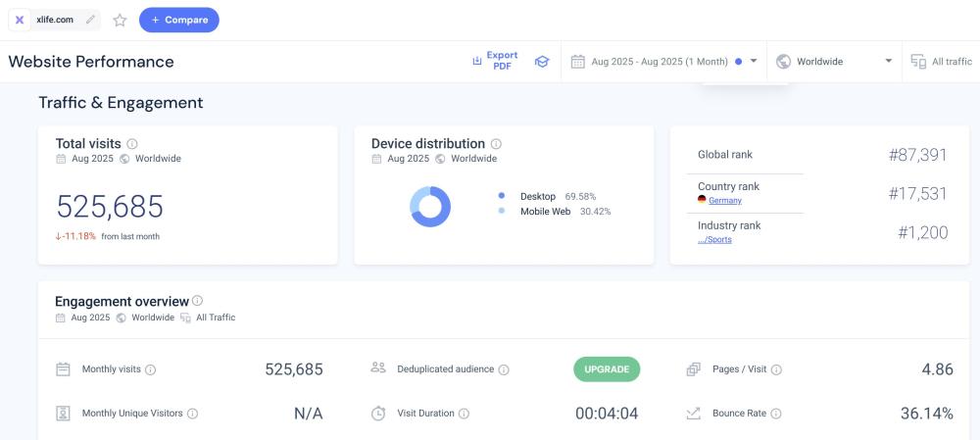
Task: Star xlife.com as a favorite
Action: pos(120,20)
